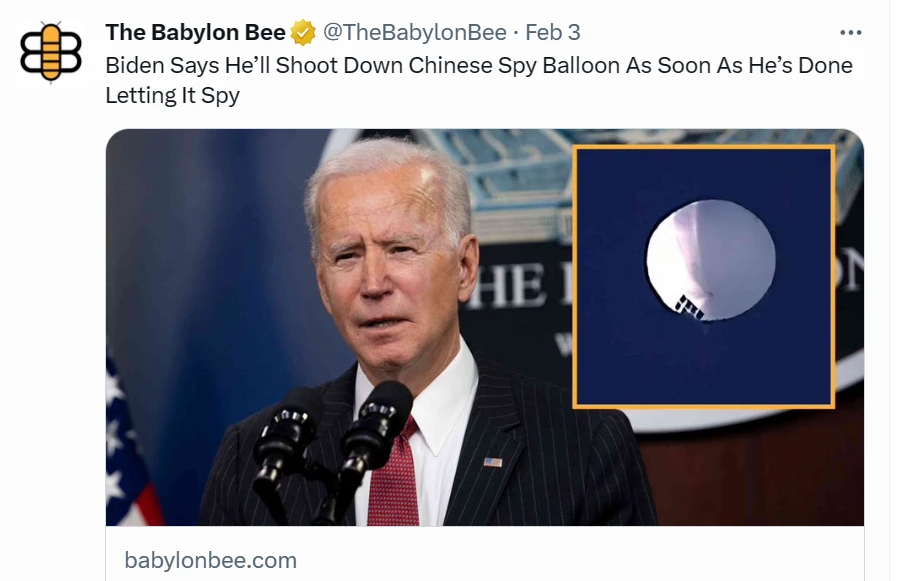Open the @TheBabylonBee handle link
This screenshot has width=907, height=581.
(x=414, y=32)
